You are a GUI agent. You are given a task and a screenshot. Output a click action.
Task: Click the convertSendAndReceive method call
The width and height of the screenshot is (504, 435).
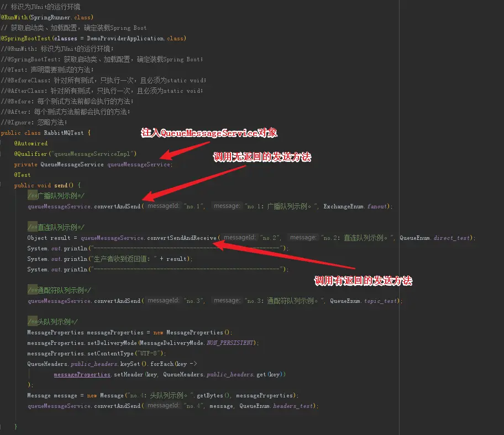pyautogui.click(x=182, y=238)
